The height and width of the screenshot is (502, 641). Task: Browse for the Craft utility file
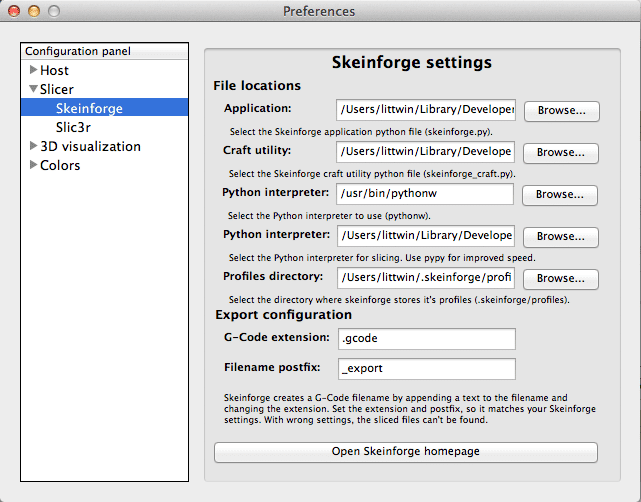click(561, 153)
